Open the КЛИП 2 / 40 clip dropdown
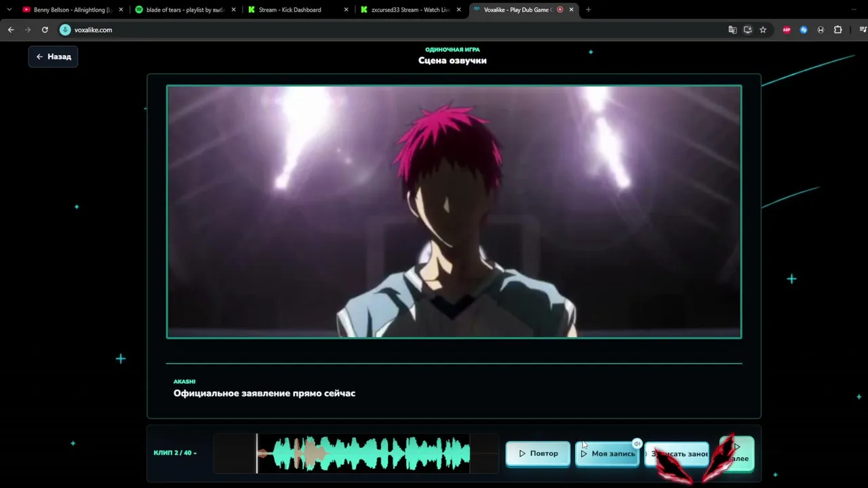This screenshot has width=868, height=488. (175, 453)
